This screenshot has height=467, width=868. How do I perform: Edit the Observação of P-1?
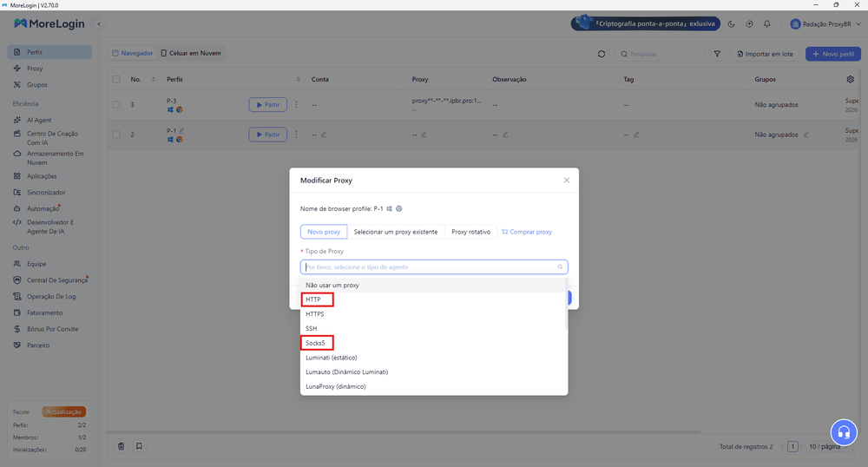point(505,135)
